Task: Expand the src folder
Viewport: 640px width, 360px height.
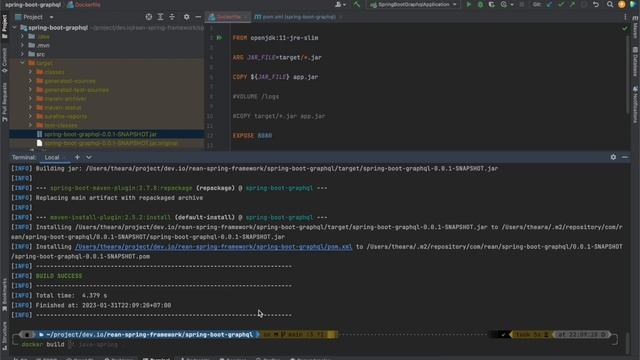Action: coord(22,54)
